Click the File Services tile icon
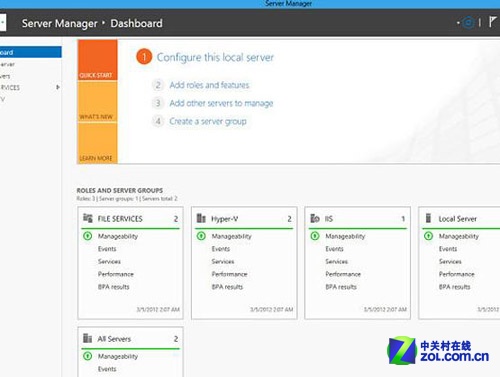 click(x=88, y=218)
